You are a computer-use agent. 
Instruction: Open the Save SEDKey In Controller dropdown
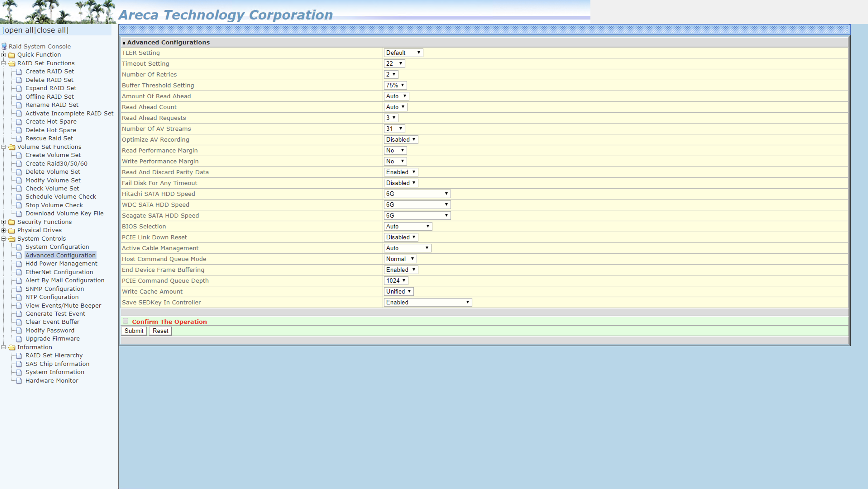(428, 303)
